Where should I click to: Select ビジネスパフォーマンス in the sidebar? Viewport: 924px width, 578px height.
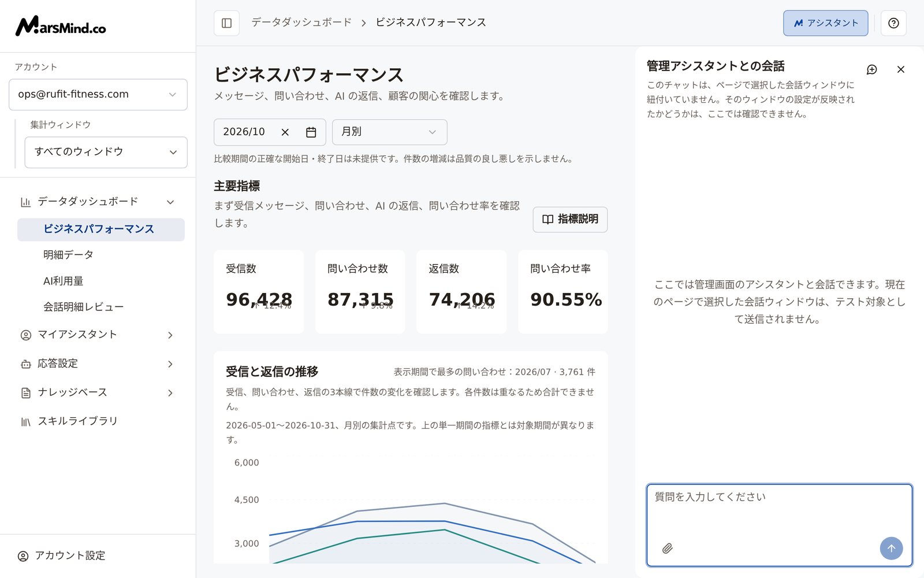click(101, 229)
